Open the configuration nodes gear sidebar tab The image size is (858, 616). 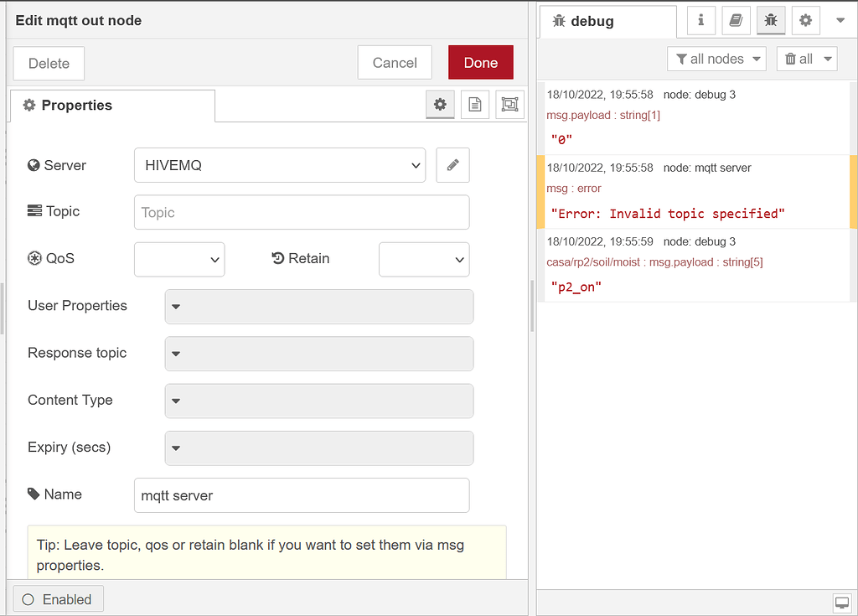pyautogui.click(x=805, y=20)
